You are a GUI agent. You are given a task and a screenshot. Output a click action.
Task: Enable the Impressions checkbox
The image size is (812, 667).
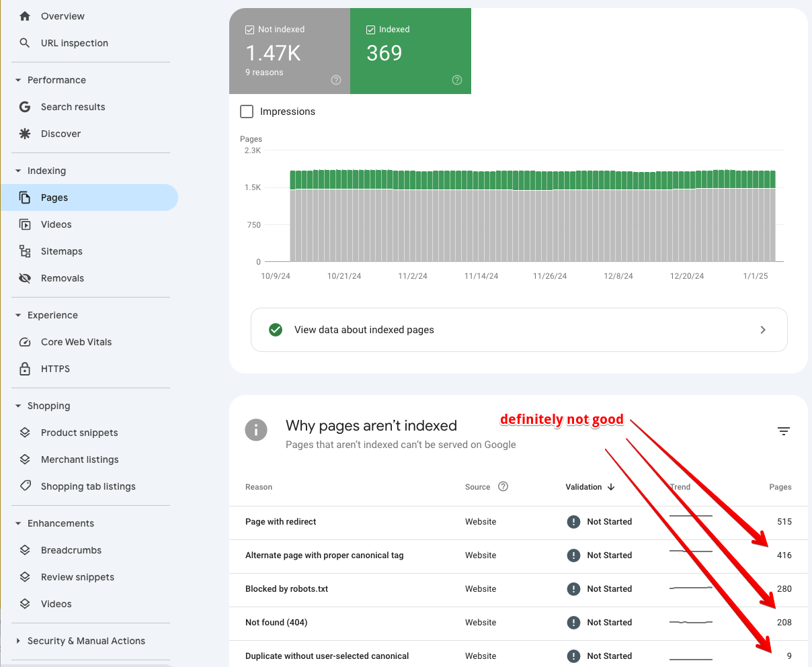(247, 112)
